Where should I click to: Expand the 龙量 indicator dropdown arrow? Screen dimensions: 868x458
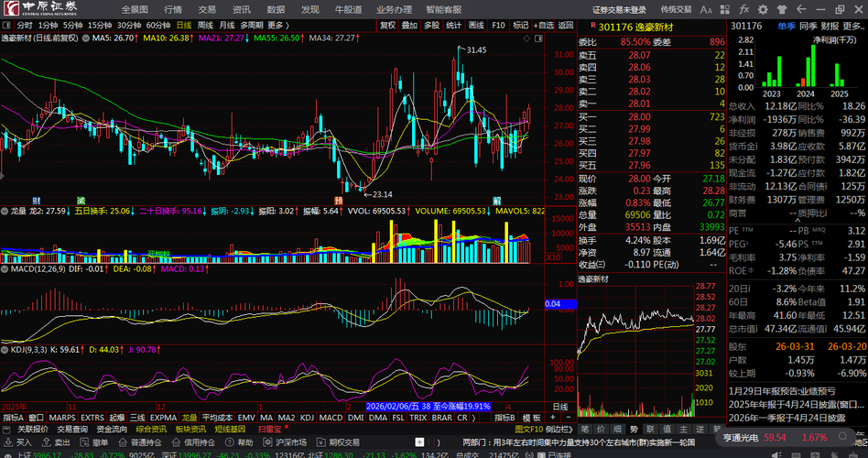pos(5,211)
